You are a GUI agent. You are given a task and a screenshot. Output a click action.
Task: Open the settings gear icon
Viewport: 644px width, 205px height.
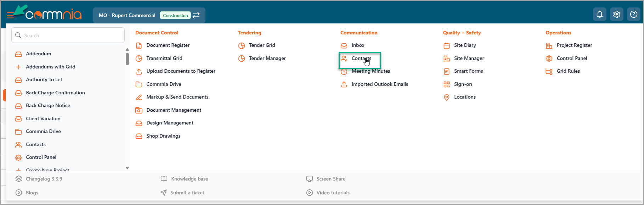point(617,15)
